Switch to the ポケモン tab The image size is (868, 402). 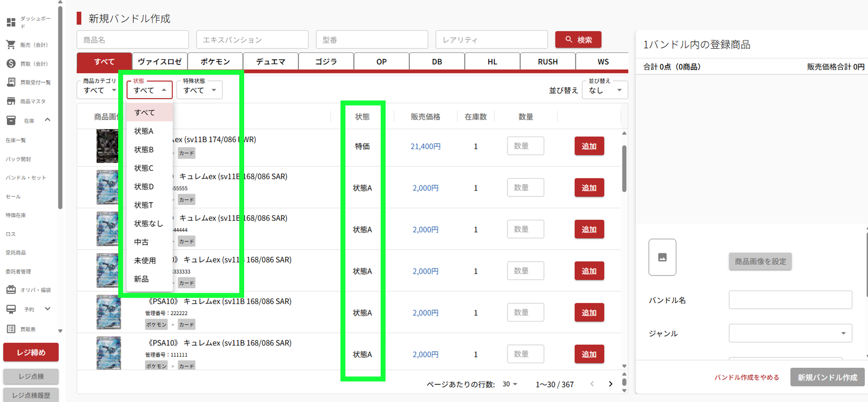215,62
